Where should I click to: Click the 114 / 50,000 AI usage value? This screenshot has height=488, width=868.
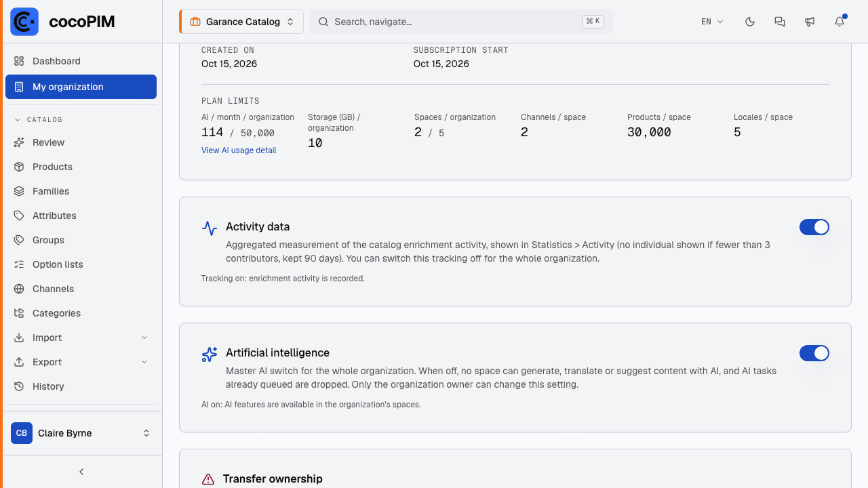238,133
